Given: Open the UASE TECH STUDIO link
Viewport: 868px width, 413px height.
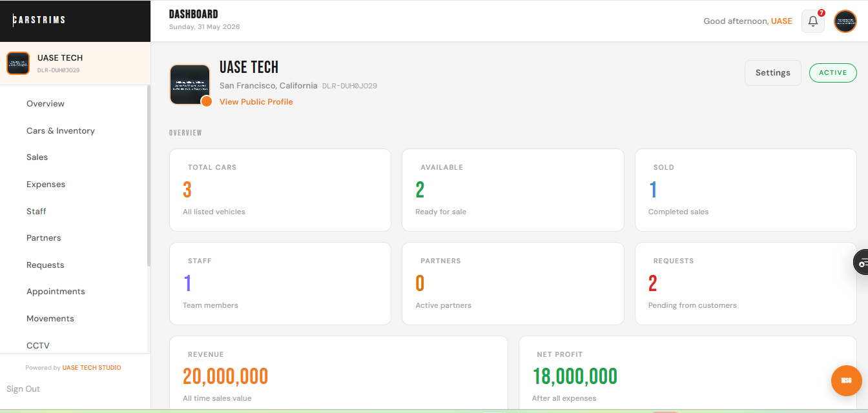Looking at the screenshot, I should pyautogui.click(x=92, y=368).
